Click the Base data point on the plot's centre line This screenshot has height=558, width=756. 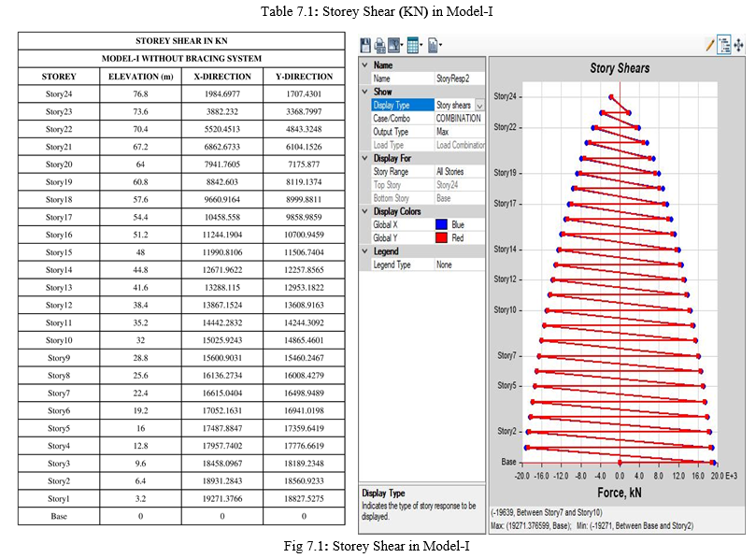coord(620,463)
